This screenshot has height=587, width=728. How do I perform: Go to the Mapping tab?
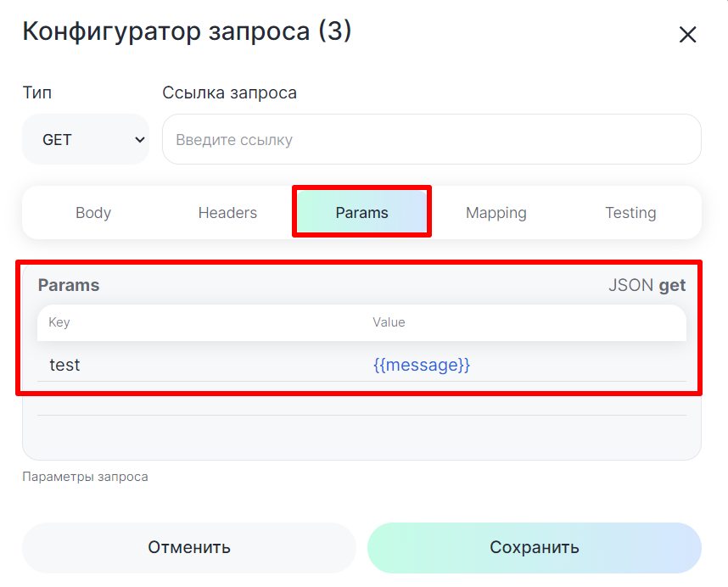coord(496,213)
